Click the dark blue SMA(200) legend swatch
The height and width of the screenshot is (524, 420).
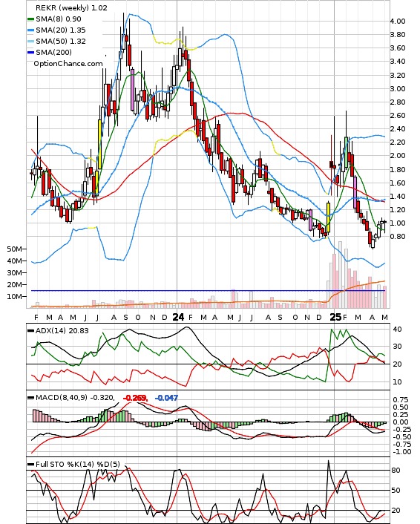[x=30, y=52]
